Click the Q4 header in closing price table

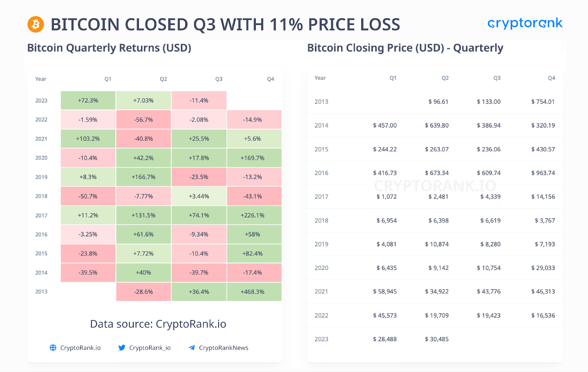tap(551, 78)
